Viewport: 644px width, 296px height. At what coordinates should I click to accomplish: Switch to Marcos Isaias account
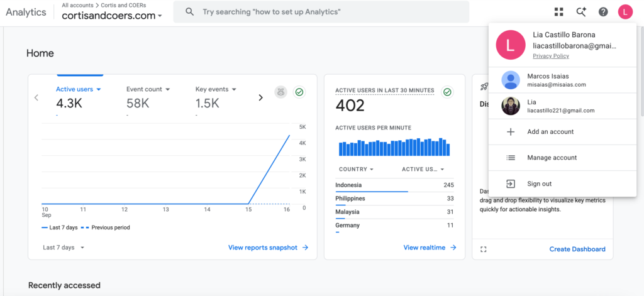point(563,80)
